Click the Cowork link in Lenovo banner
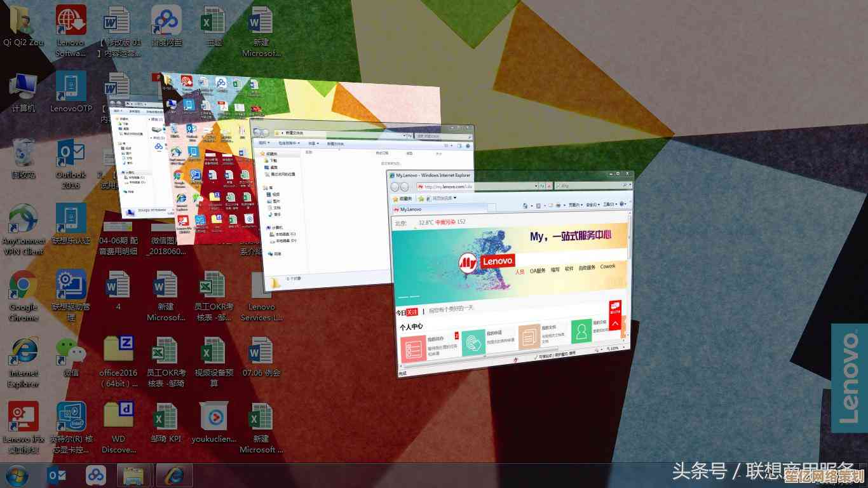The height and width of the screenshot is (488, 868). click(607, 267)
